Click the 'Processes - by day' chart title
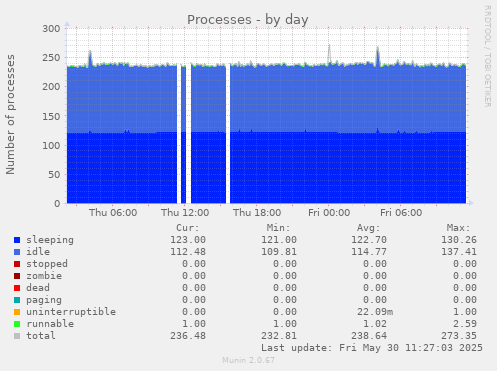This screenshot has height=371, width=497. tap(248, 20)
